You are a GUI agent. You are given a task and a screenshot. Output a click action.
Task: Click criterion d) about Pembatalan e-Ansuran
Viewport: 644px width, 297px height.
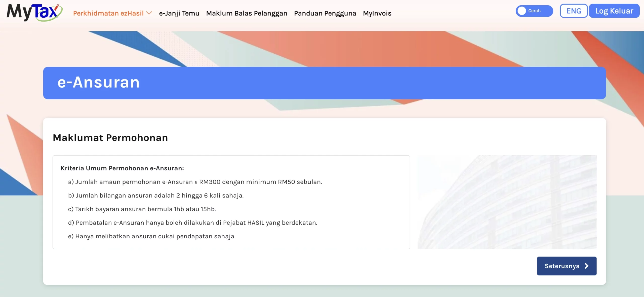193,222
